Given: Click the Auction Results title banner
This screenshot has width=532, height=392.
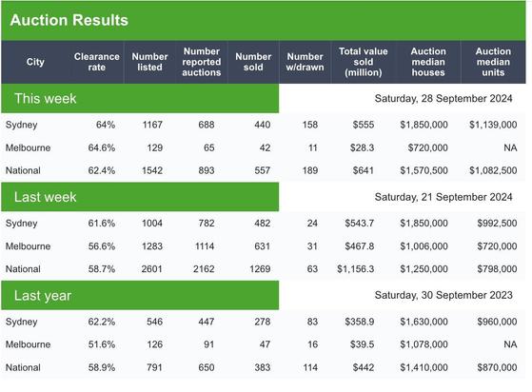Looking at the screenshot, I should (x=264, y=21).
